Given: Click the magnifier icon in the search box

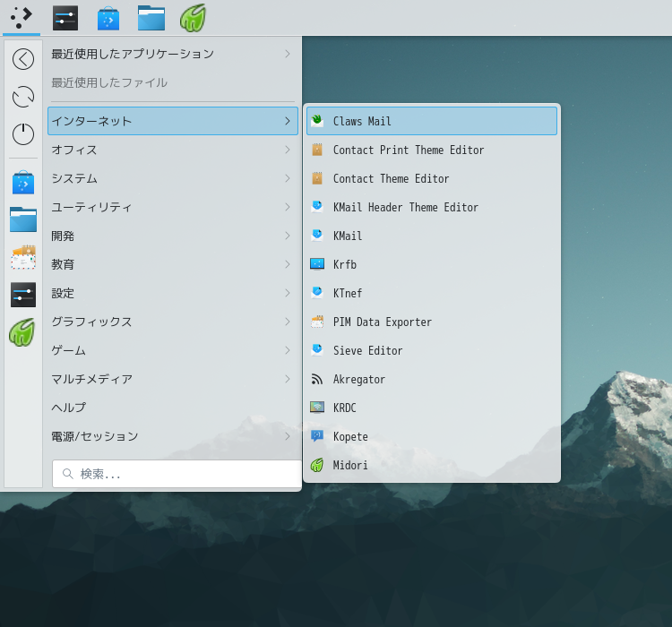Looking at the screenshot, I should [x=68, y=474].
